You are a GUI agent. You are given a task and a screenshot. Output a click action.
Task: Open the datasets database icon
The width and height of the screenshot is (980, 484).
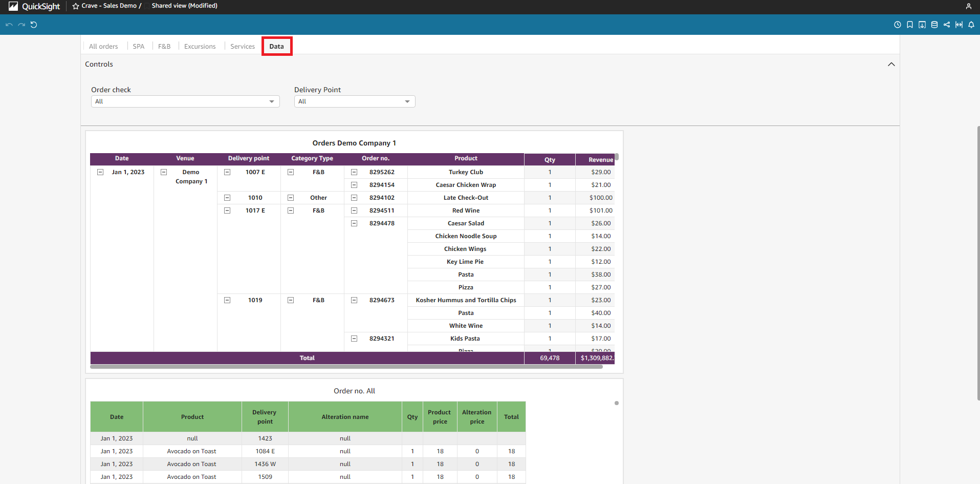934,25
